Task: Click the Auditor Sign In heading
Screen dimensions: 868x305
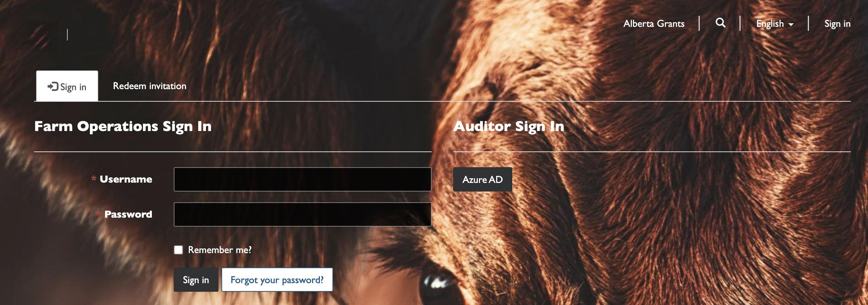Action: 509,126
